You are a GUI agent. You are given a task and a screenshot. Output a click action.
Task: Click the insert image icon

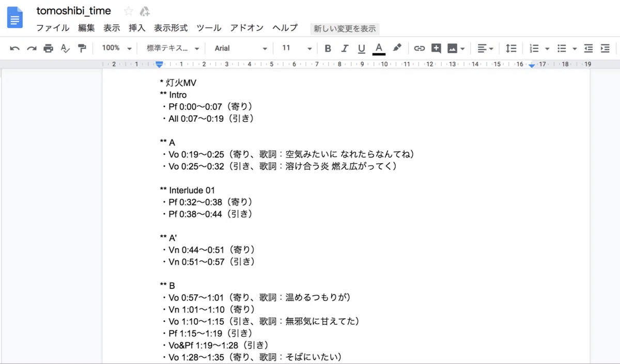[453, 49]
